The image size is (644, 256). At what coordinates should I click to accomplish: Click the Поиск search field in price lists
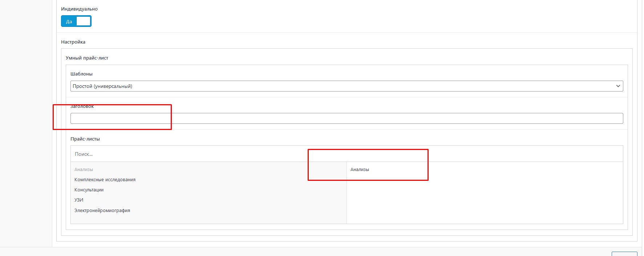click(x=346, y=154)
